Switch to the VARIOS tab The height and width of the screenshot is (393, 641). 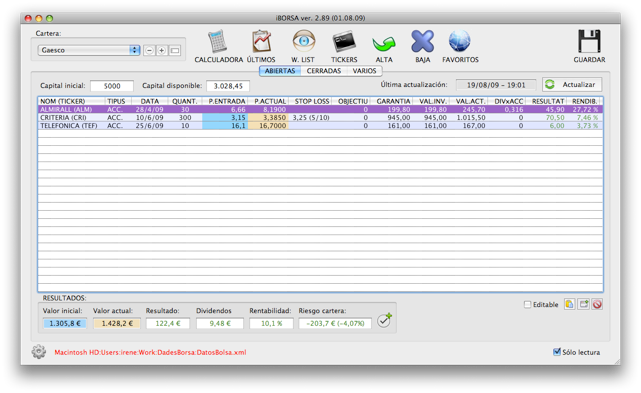click(x=364, y=71)
